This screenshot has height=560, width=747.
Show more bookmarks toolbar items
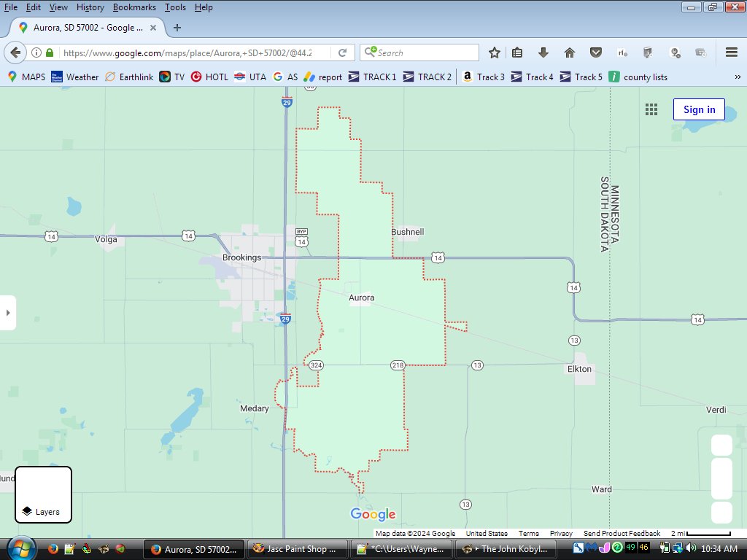[x=737, y=77]
